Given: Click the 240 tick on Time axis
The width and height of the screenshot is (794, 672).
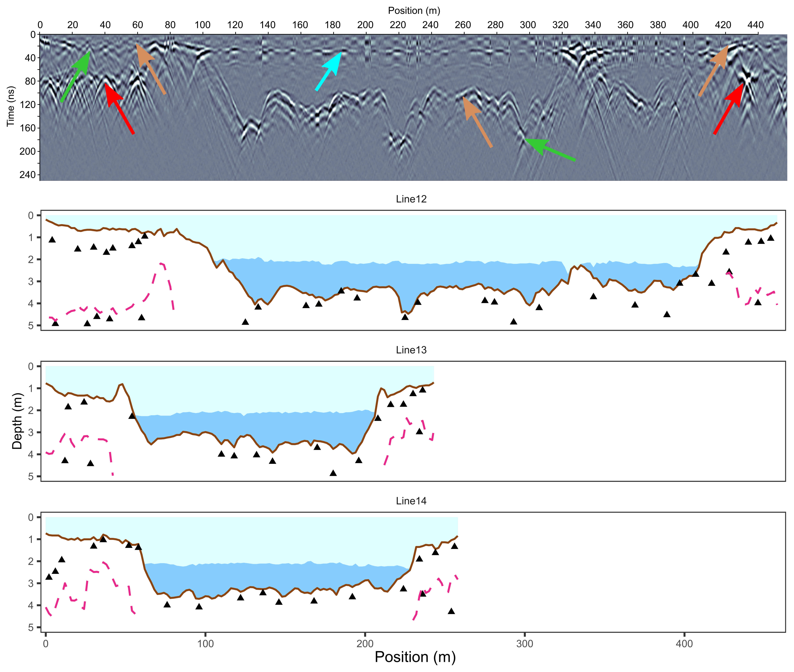Looking at the screenshot, I should click(x=27, y=175).
